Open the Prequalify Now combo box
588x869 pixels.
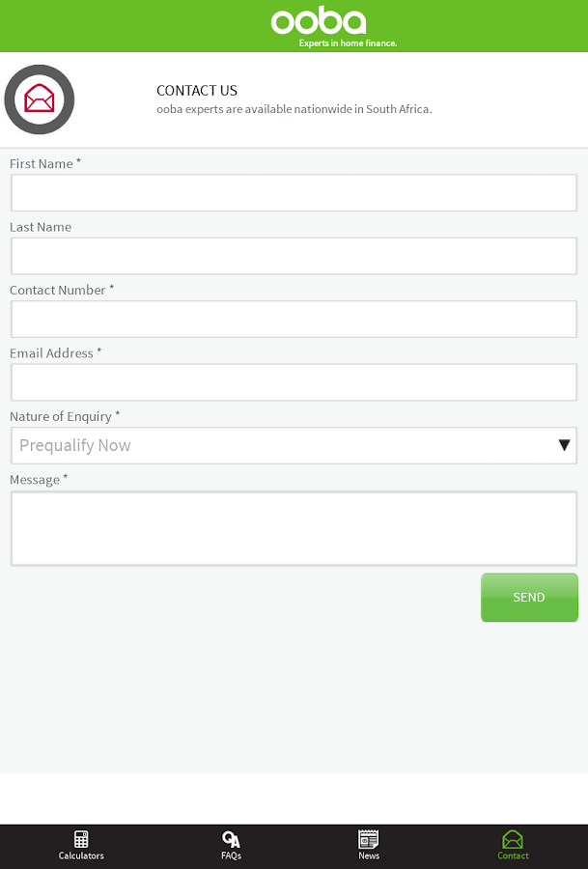280,445
